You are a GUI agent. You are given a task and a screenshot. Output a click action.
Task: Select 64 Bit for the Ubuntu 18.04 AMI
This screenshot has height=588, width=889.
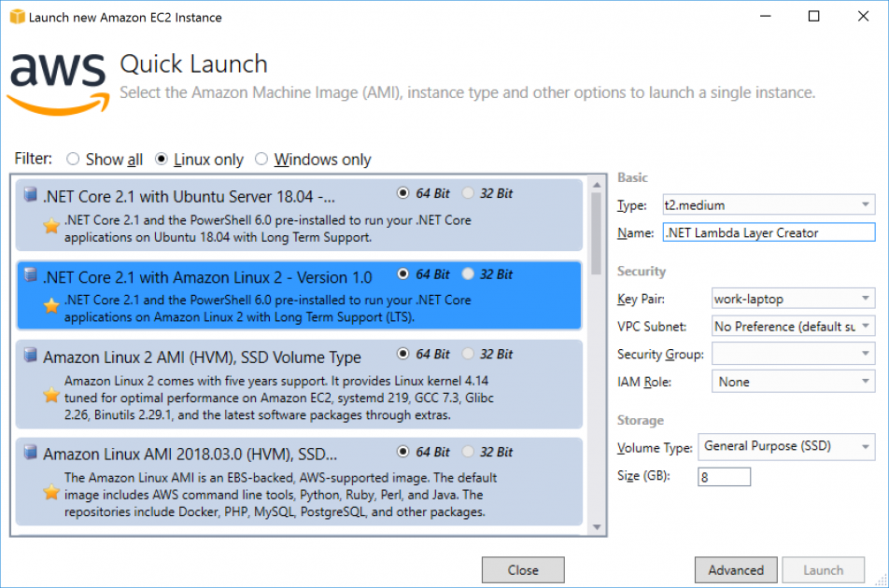[401, 193]
